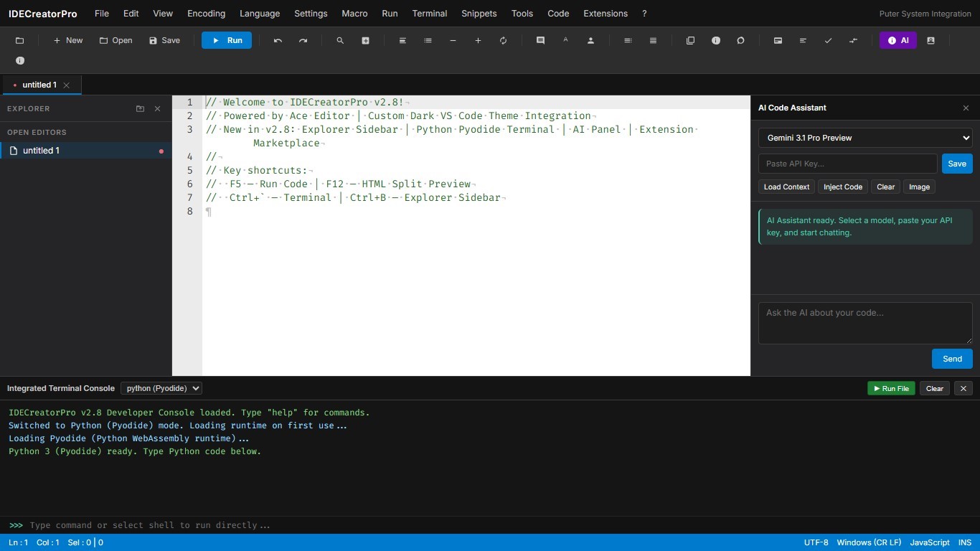Click the Inject Code button
Viewport: 980px width, 551px height.
[x=843, y=187]
